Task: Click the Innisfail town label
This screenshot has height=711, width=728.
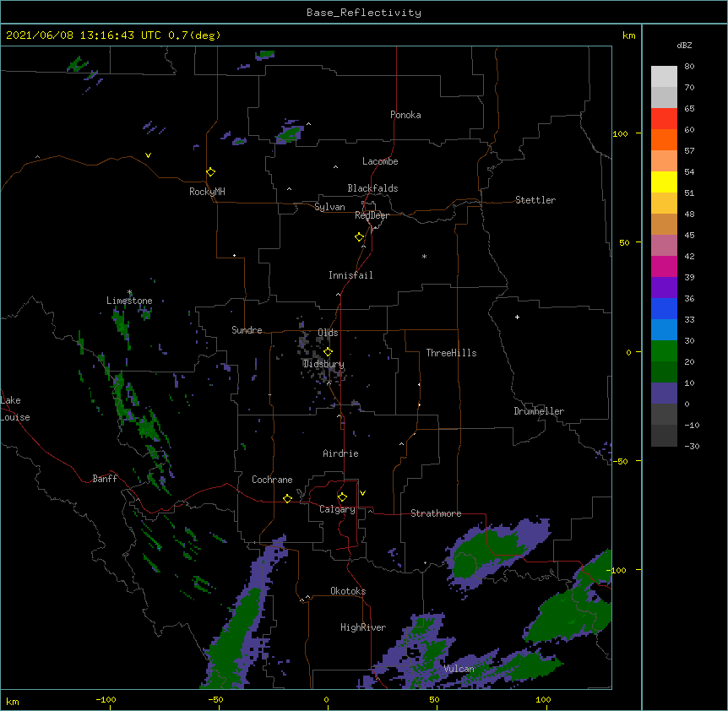Action: [x=350, y=275]
